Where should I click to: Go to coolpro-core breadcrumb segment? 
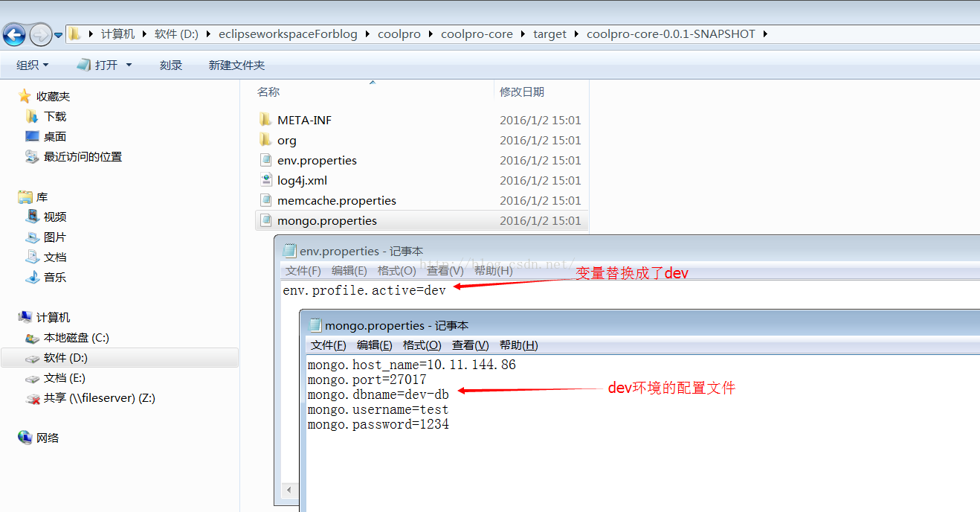click(477, 34)
